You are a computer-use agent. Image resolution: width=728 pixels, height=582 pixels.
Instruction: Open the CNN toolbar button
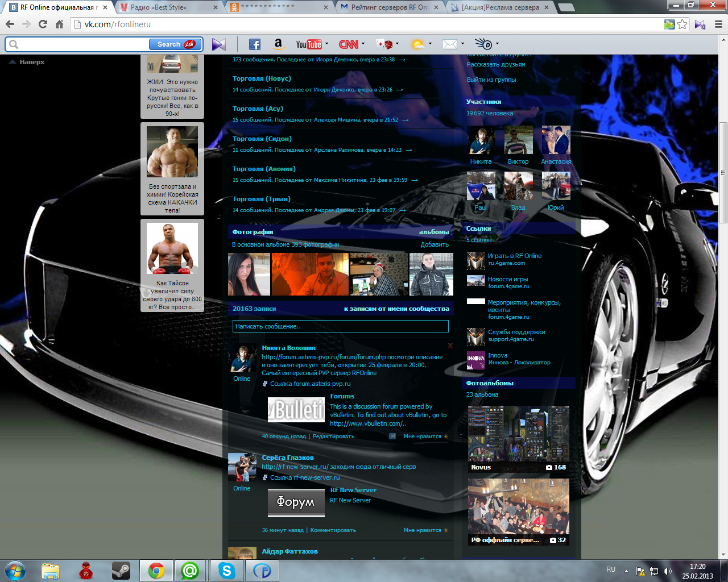click(348, 44)
